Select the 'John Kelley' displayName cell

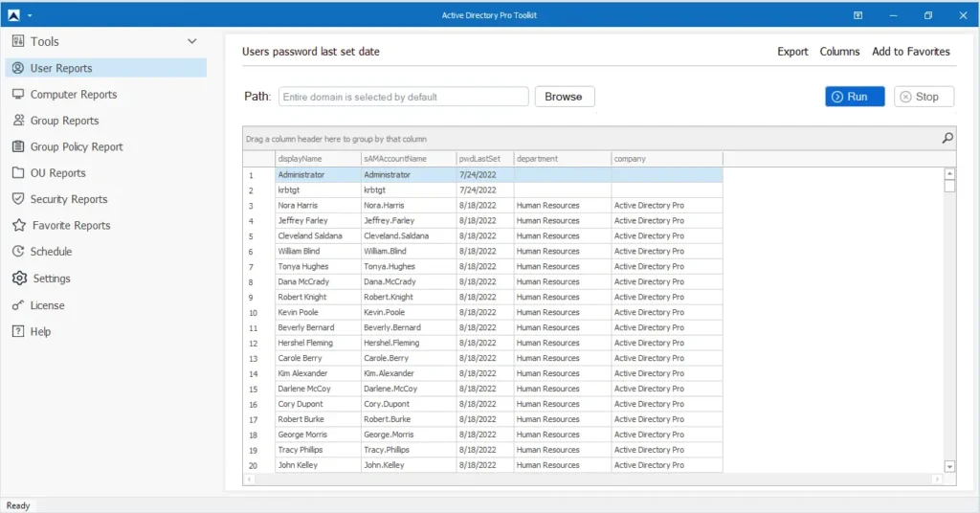(x=318, y=465)
